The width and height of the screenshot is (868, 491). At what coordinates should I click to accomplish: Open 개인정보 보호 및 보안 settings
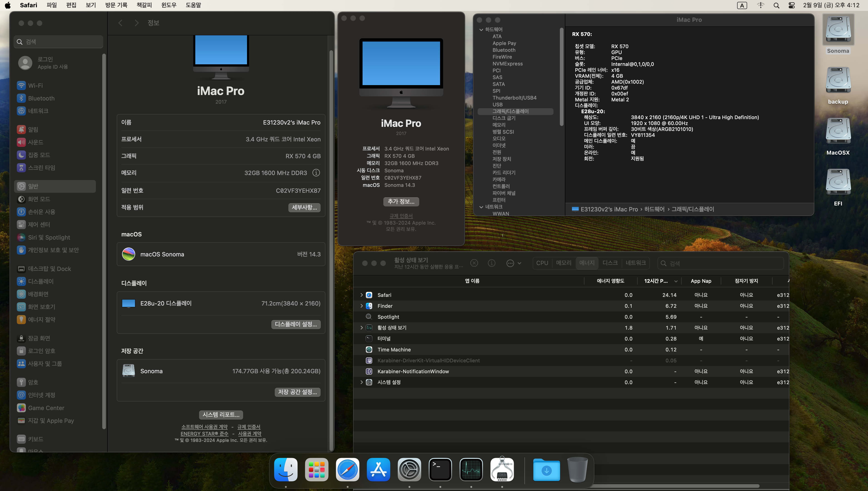point(56,250)
